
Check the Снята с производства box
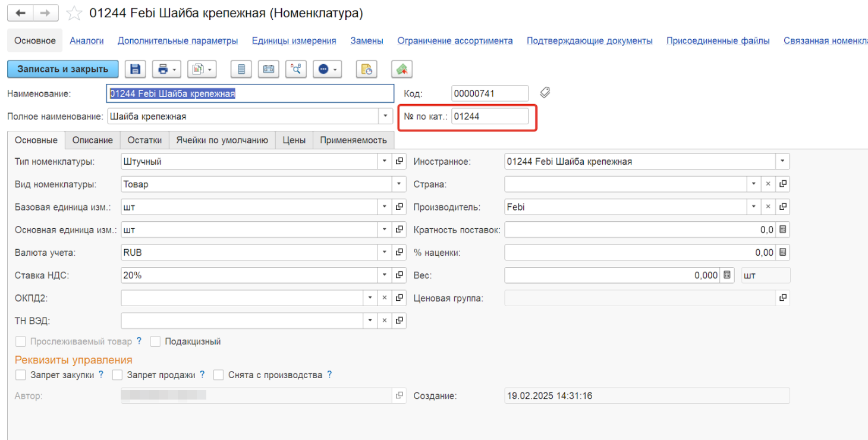click(x=219, y=375)
